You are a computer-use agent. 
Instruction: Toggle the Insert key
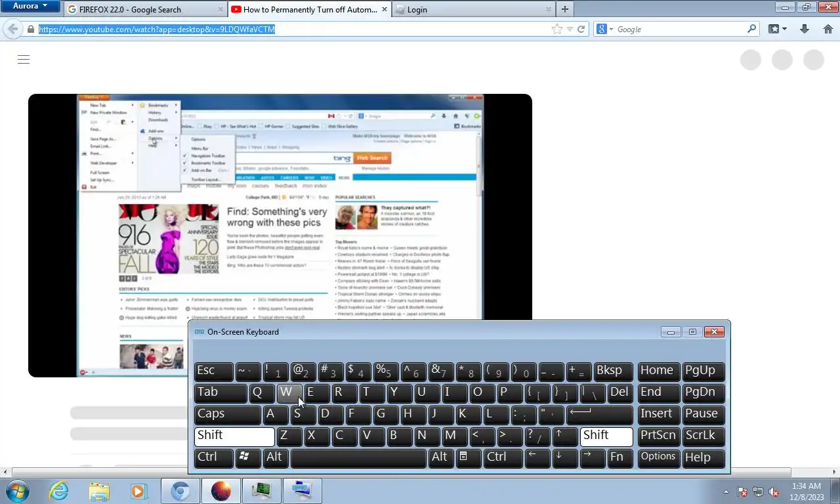pyautogui.click(x=658, y=415)
